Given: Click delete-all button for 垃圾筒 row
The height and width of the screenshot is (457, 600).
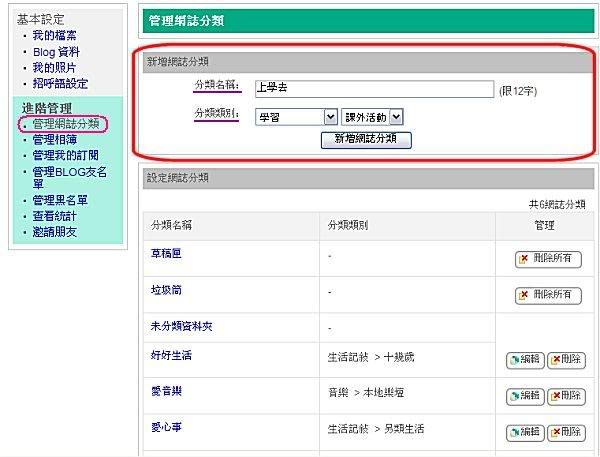Looking at the screenshot, I should click(547, 295).
